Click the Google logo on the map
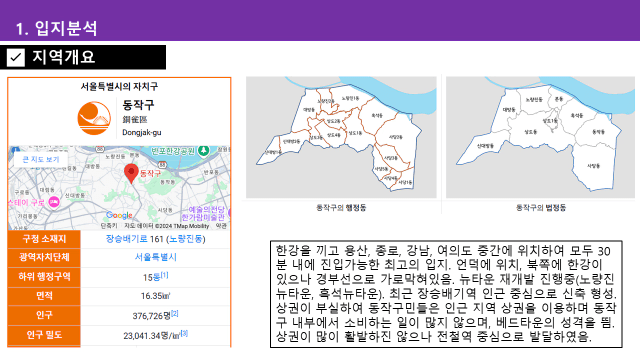The height and width of the screenshot is (360, 640). coord(119,215)
